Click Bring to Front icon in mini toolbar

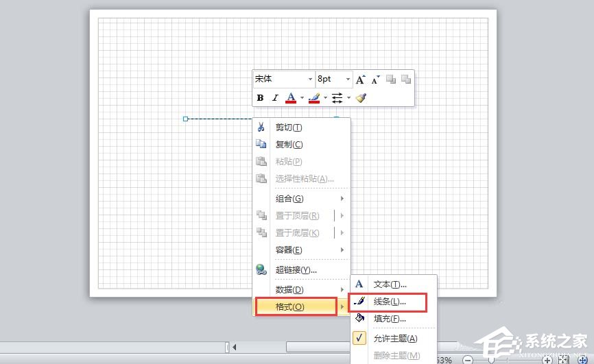pos(390,79)
